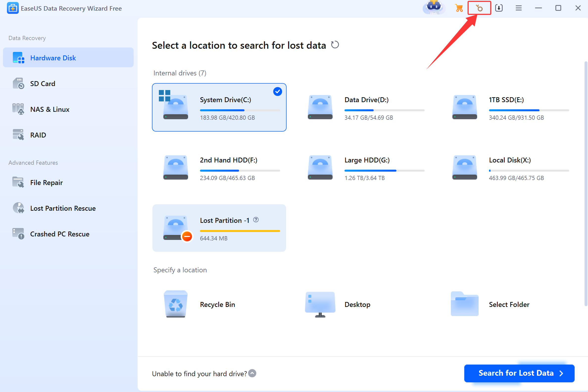This screenshot has height=392, width=588.
Task: Open the Recycle Bin location
Action: 175,304
